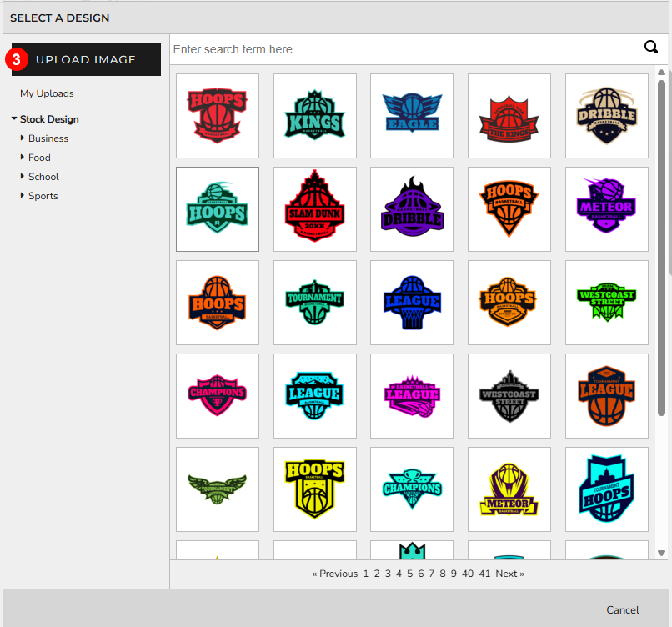Pick the orange LEAGUE tournament badge

point(607,396)
